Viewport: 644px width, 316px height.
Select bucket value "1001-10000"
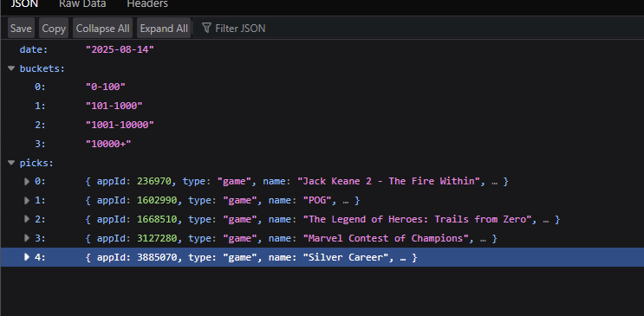(120, 125)
